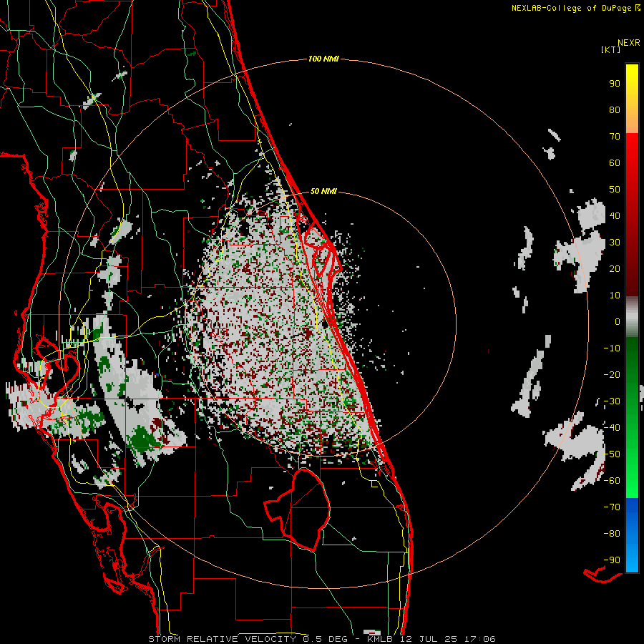Click the 100 NMI range ring label
The width and height of the screenshot is (644, 644).
click(x=323, y=59)
